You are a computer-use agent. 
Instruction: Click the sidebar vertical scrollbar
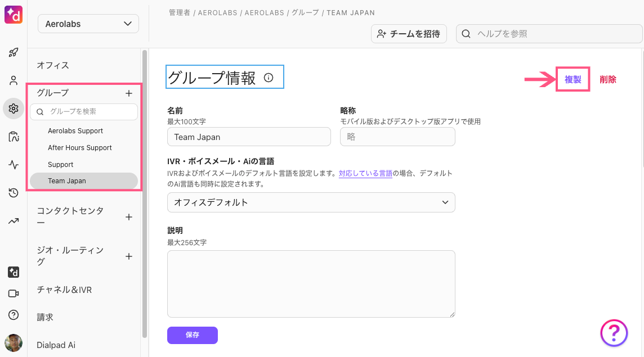coord(145,194)
